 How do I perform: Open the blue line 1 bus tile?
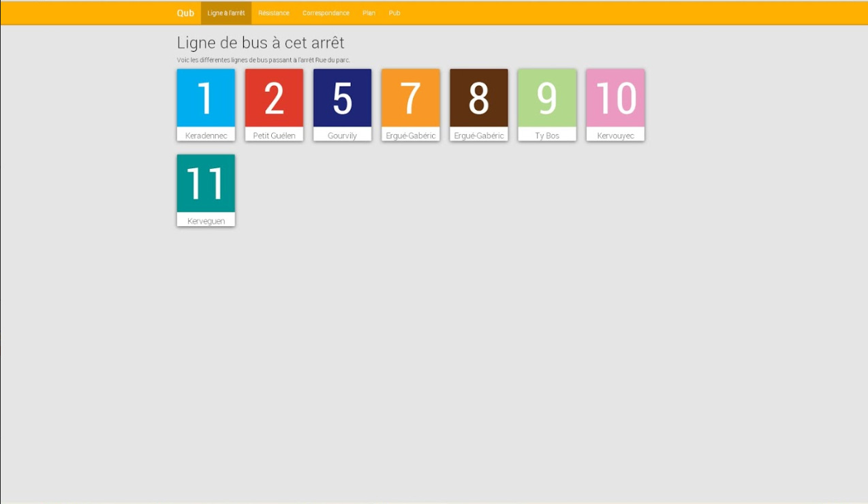coord(206,98)
